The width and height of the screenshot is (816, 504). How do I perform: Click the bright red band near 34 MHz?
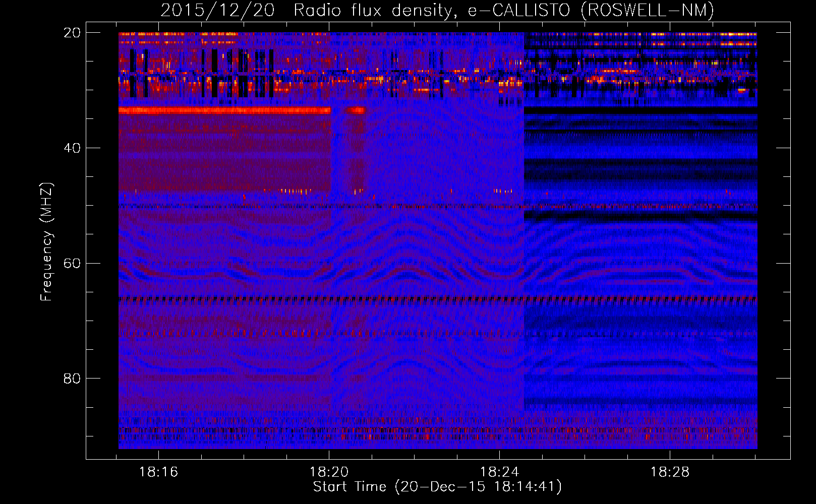pyautogui.click(x=224, y=110)
